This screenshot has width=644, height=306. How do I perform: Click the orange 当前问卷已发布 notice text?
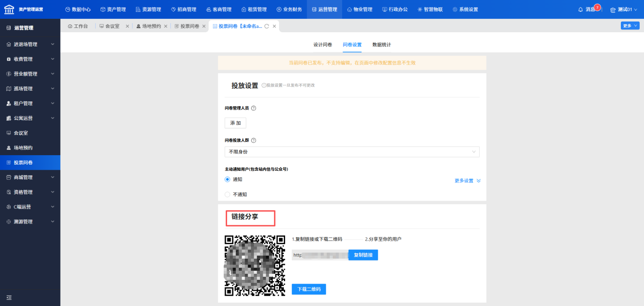[352, 63]
